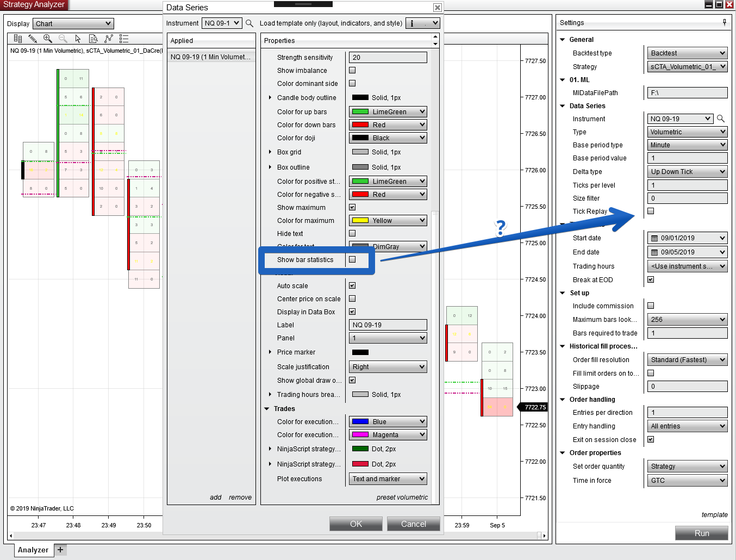Pin the Settings panel
The height and width of the screenshot is (560, 736).
[x=725, y=22]
